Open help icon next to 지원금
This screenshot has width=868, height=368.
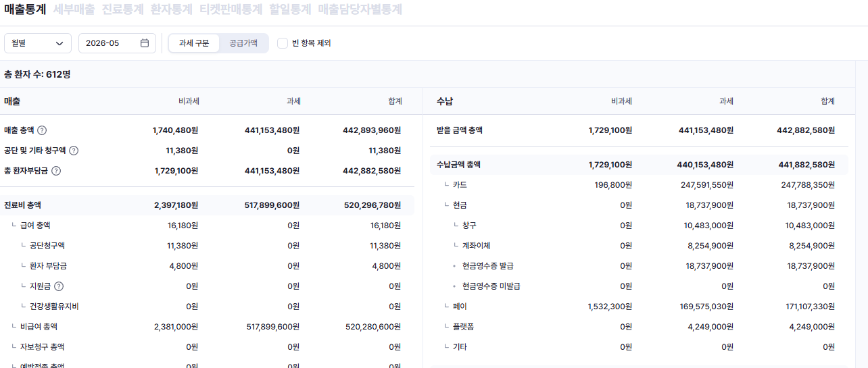pyautogui.click(x=59, y=286)
